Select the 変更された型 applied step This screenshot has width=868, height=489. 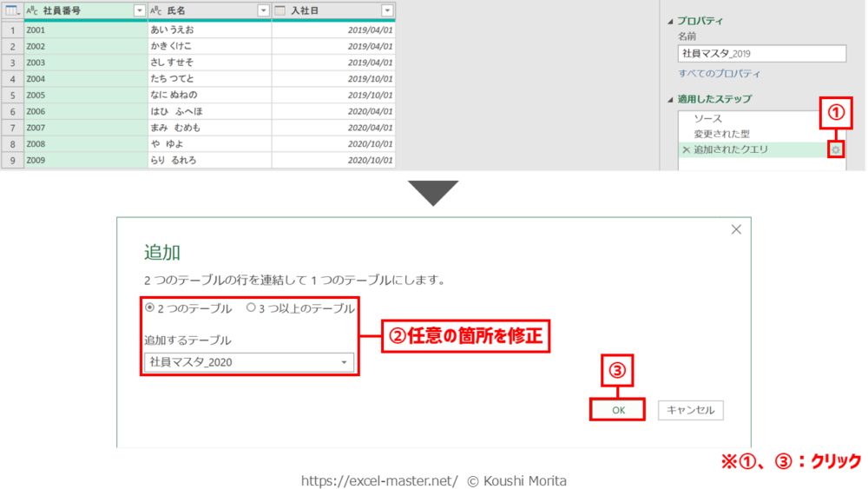[721, 135]
